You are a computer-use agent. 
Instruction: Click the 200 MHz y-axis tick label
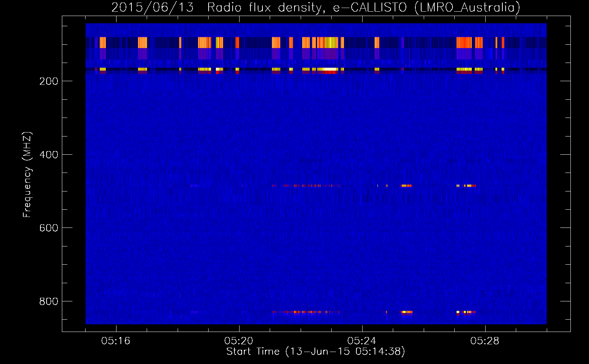(49, 81)
